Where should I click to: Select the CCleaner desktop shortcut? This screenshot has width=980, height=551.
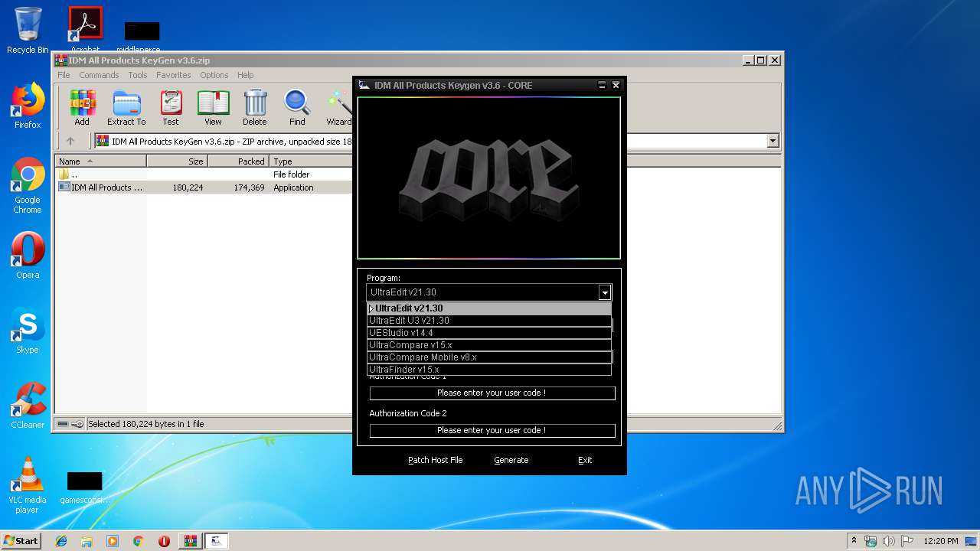click(x=28, y=406)
